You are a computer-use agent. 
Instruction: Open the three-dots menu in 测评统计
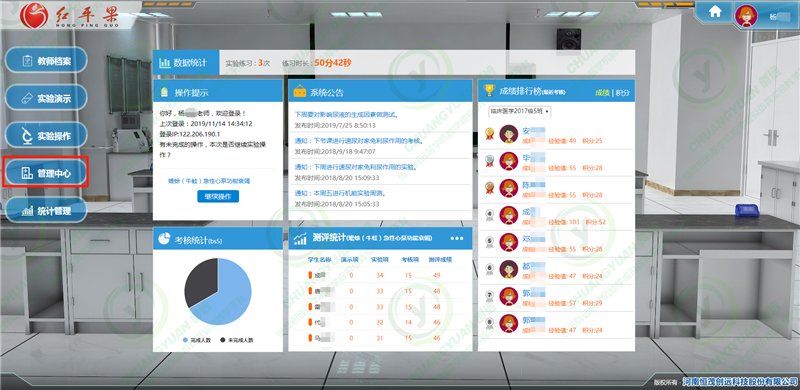(x=457, y=238)
